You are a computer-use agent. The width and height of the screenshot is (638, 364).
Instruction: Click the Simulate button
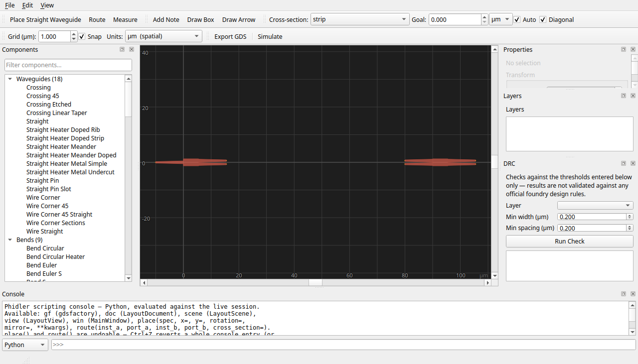coord(270,37)
